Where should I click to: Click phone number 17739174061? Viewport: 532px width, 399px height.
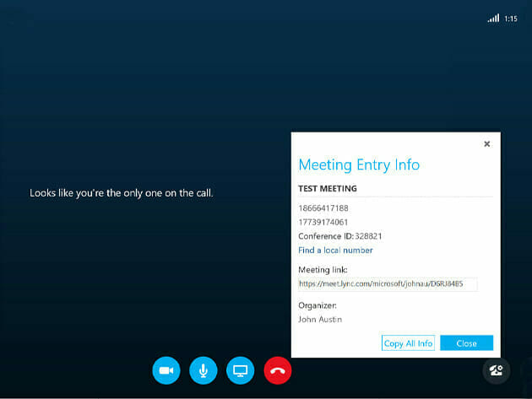[323, 223]
